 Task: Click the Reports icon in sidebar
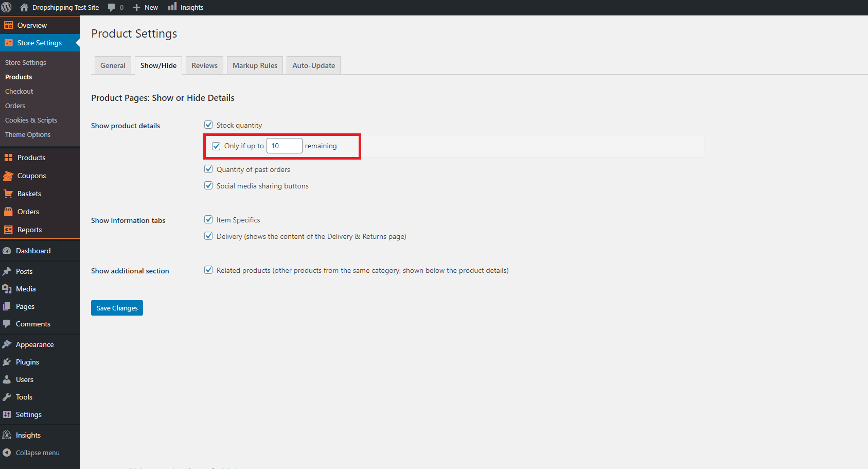[x=8, y=230]
